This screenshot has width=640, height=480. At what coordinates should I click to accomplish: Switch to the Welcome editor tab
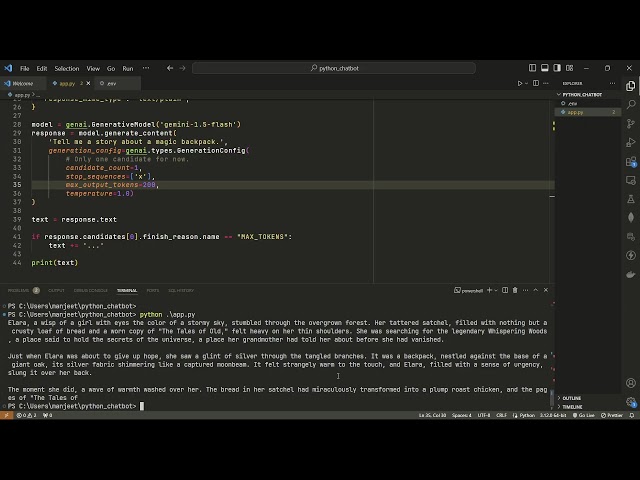pyautogui.click(x=23, y=83)
